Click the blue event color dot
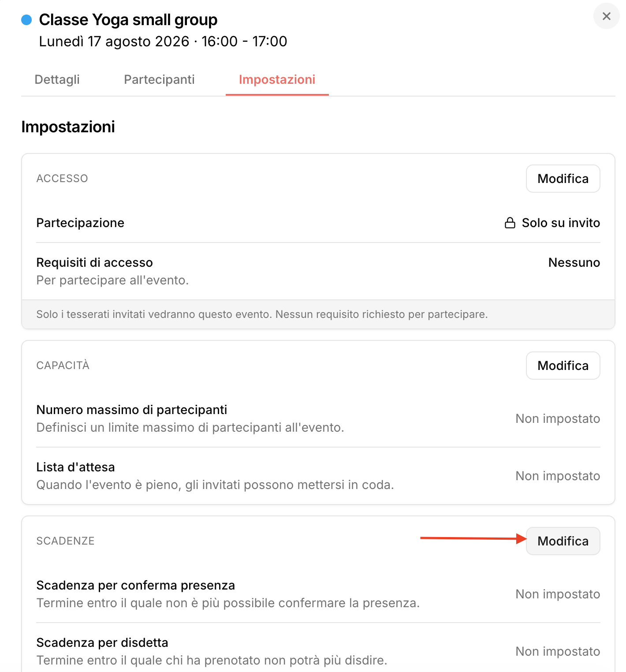This screenshot has height=672, width=626. pos(26,20)
